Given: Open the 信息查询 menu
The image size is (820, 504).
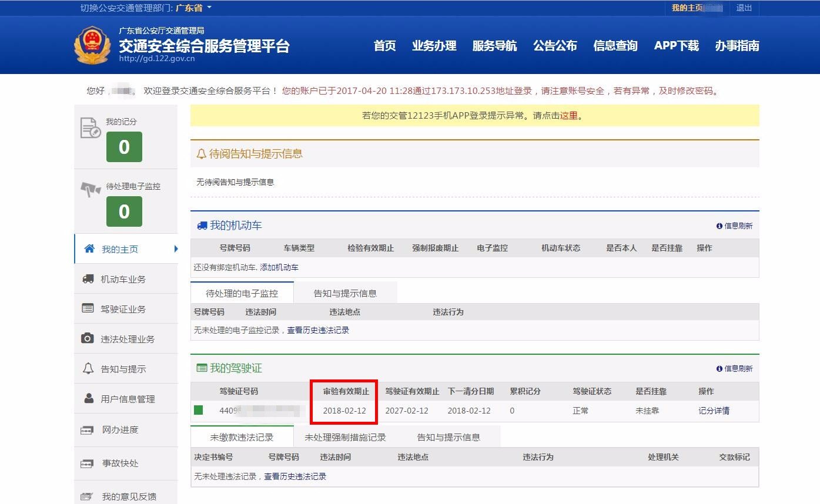Looking at the screenshot, I should (x=615, y=46).
